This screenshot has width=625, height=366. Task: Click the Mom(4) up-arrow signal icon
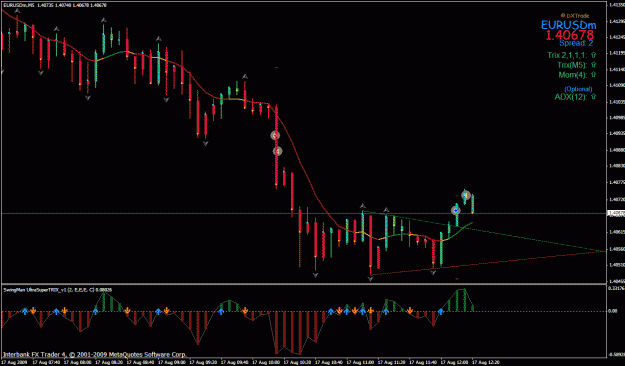point(594,75)
